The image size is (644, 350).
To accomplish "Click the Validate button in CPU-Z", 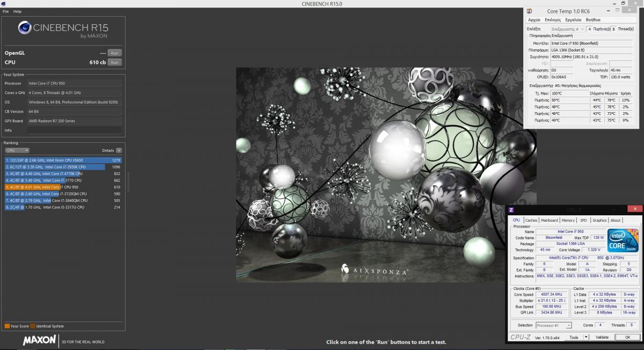I will click(602, 337).
